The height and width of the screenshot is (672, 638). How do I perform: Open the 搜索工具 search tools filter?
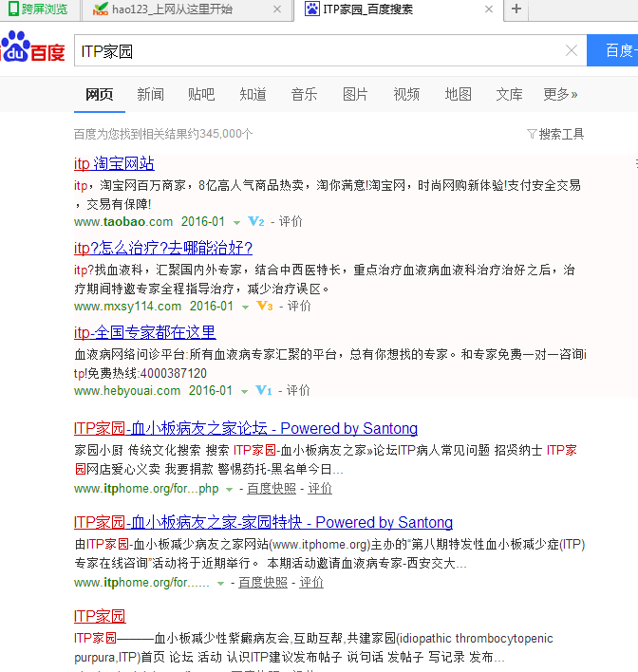coord(555,134)
